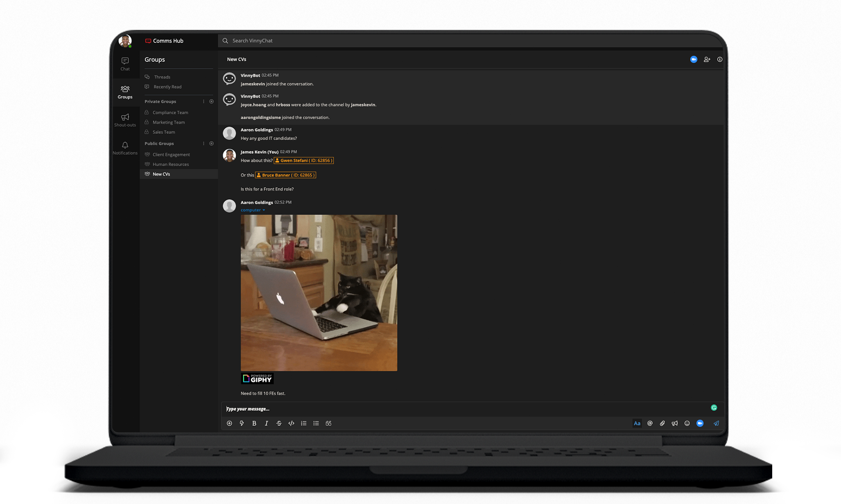
Task: Switch to the Chat section
Action: pyautogui.click(x=125, y=64)
